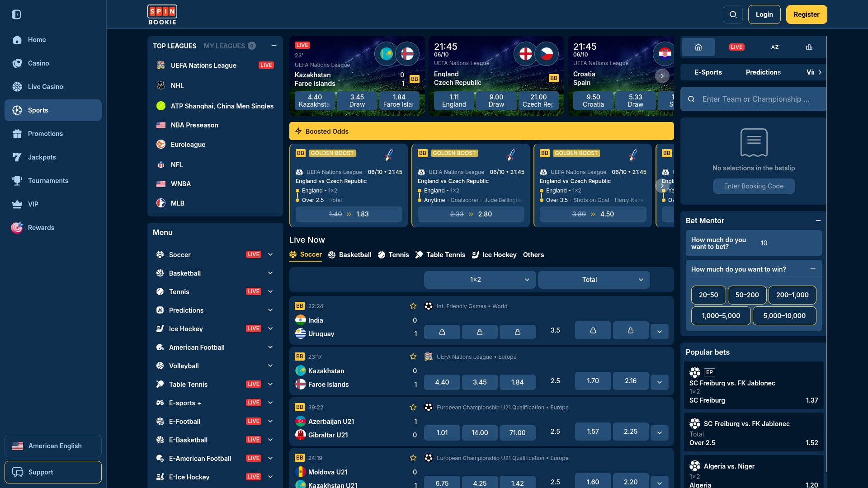Screen dimensions: 868x488
Task: Open Live Casino in the sidebar
Action: 53,87
